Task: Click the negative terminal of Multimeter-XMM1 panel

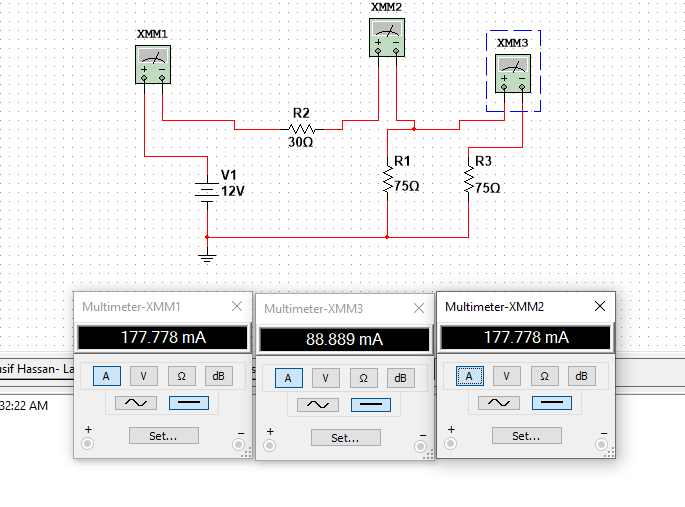Action: [239, 445]
